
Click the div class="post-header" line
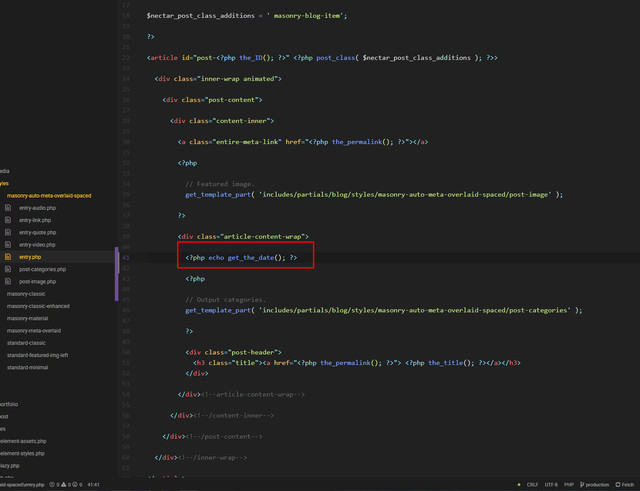pyautogui.click(x=233, y=352)
